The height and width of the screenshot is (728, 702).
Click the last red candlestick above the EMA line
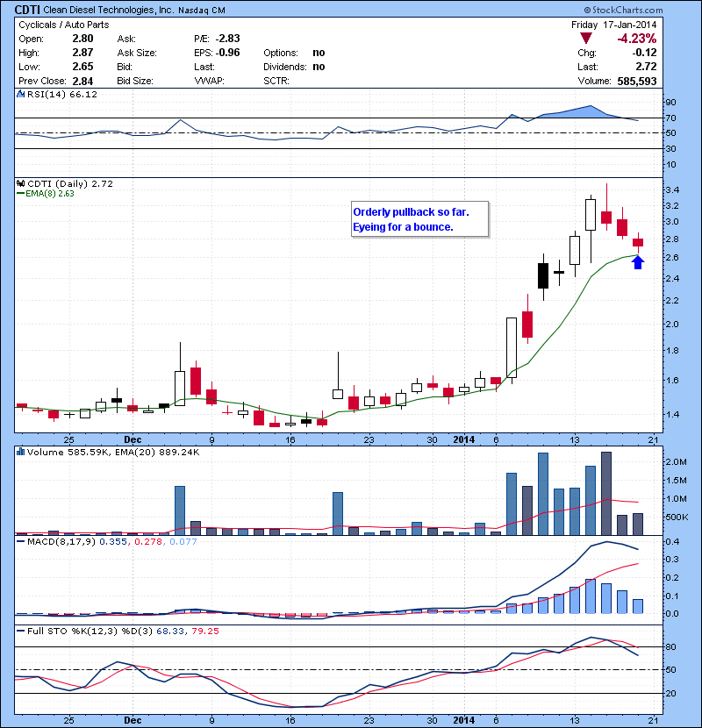point(638,242)
